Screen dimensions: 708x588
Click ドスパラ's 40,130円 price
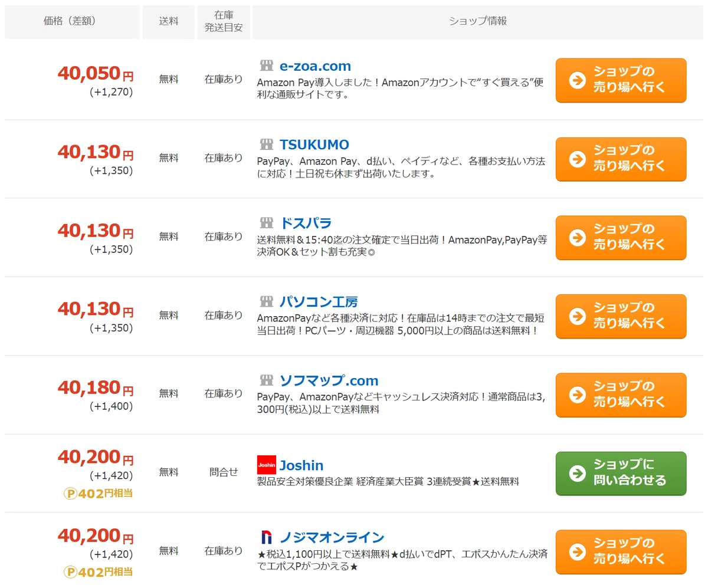point(96,230)
